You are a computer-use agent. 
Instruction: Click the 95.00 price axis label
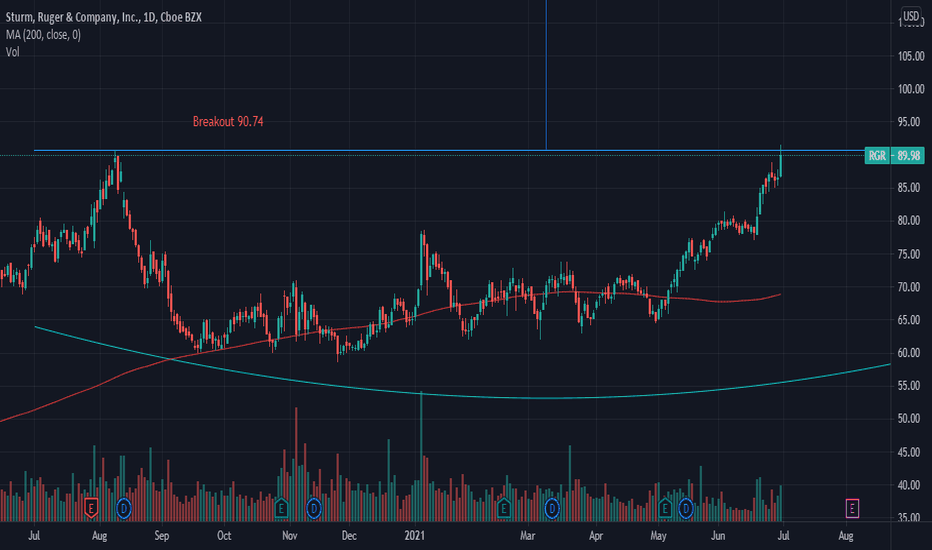pyautogui.click(x=911, y=122)
